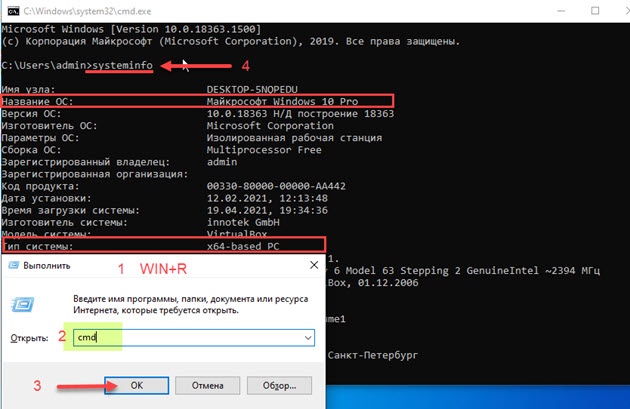The image size is (630, 409).
Task: Click the Версия ОС label
Action: point(31,114)
